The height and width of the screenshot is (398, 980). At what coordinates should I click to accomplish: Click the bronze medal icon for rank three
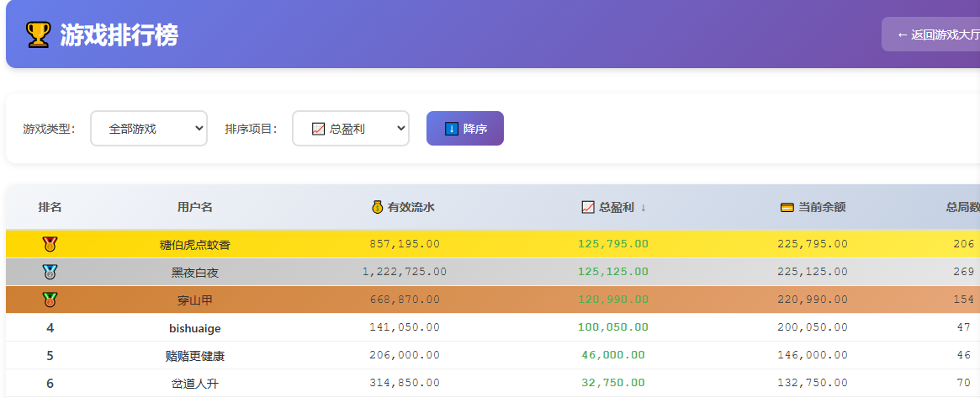pyautogui.click(x=50, y=300)
